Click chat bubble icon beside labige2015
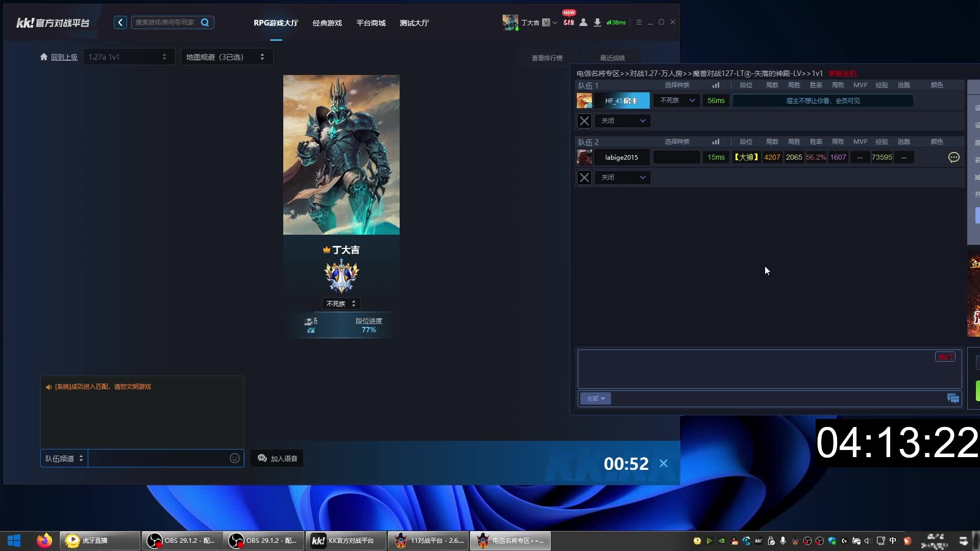The image size is (980, 551). coord(953,157)
